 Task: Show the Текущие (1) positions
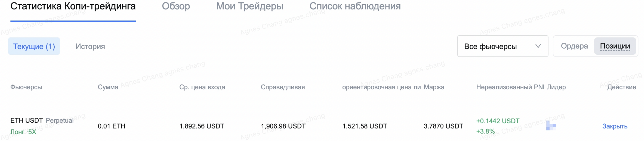[x=34, y=46]
